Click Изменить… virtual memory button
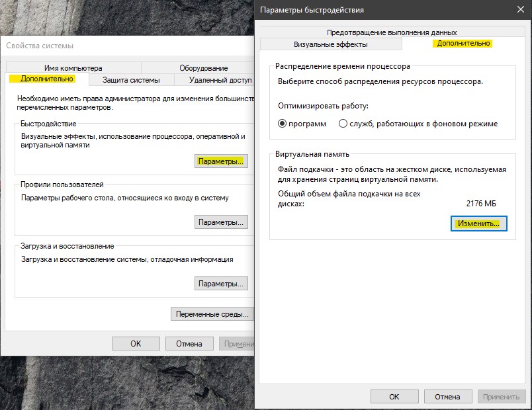Screen dimensions: 532x410 478,224
